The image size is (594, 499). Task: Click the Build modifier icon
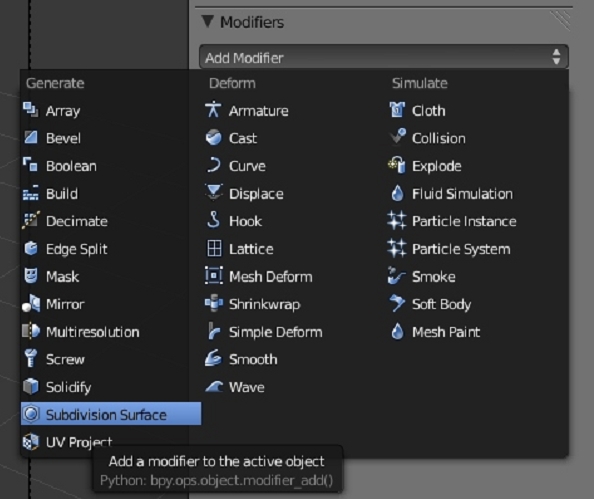[x=30, y=193]
